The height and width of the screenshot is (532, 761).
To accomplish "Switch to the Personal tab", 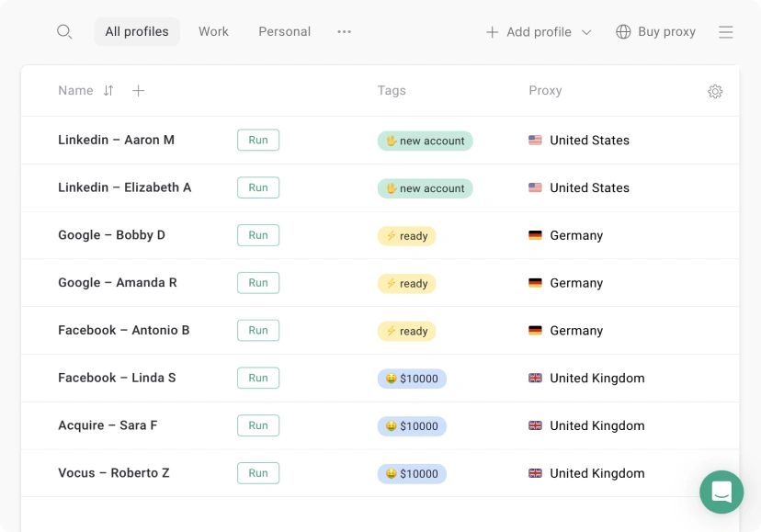I will click(284, 32).
